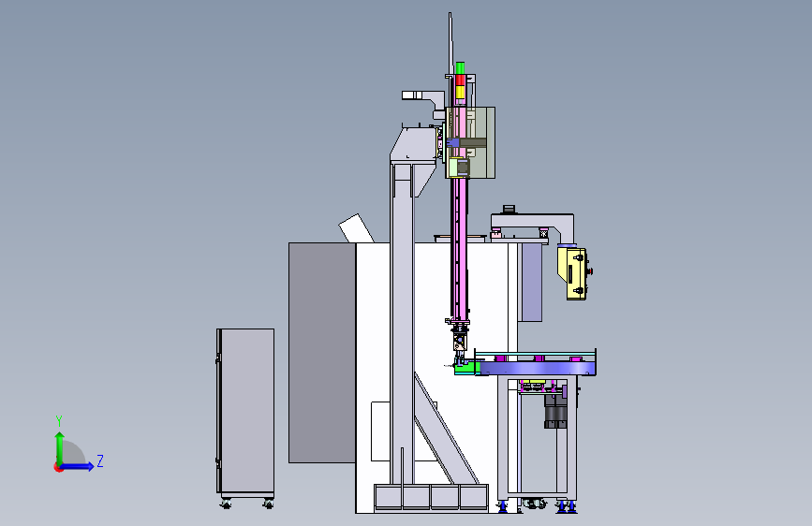The image size is (812, 526).
Task: Select the blue rotary table disc
Action: (537, 368)
